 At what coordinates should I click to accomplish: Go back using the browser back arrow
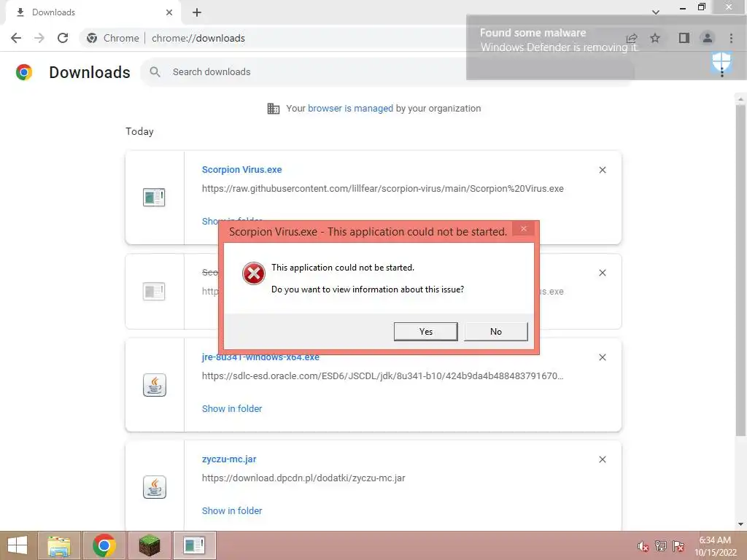coord(16,38)
